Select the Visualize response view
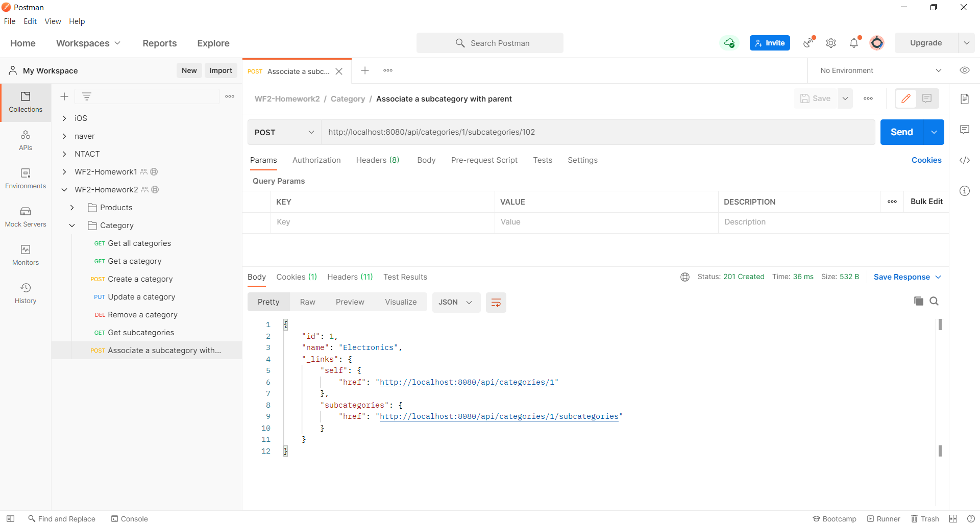Viewport: 980px width, 525px height. tap(401, 302)
